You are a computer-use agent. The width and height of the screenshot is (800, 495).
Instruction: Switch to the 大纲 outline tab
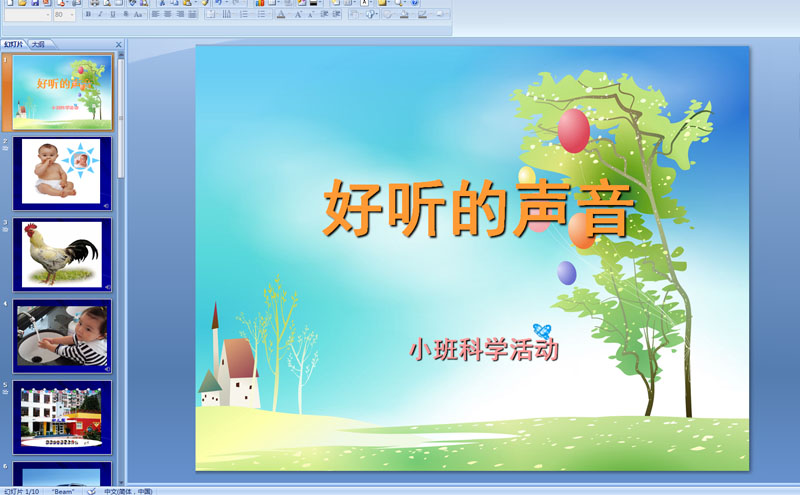pos(38,44)
